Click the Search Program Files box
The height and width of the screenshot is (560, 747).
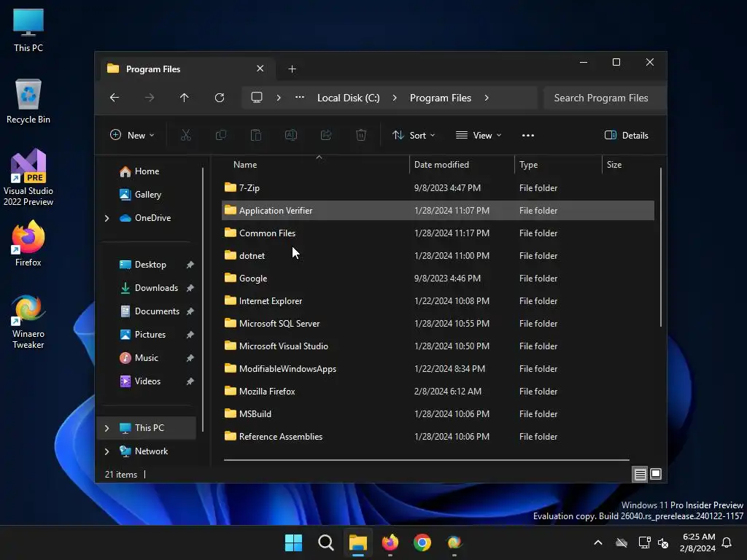coord(604,98)
